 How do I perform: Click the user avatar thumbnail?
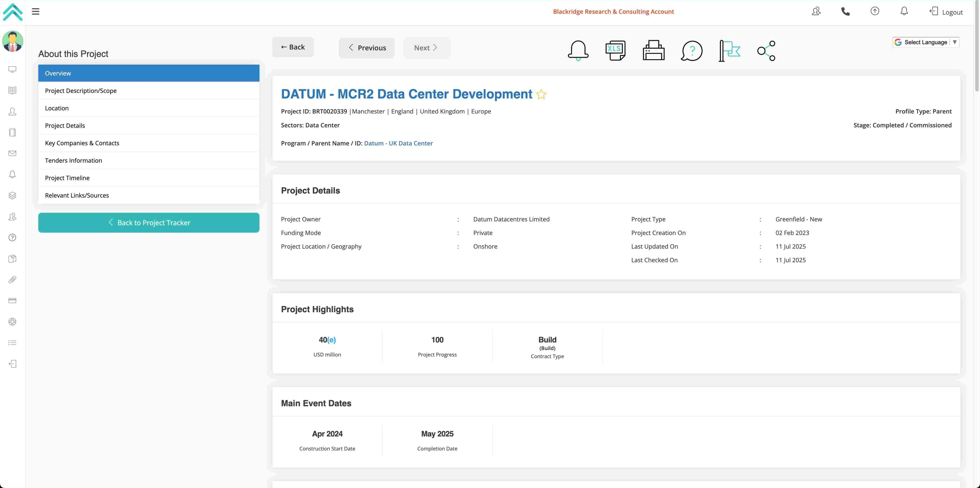(13, 41)
